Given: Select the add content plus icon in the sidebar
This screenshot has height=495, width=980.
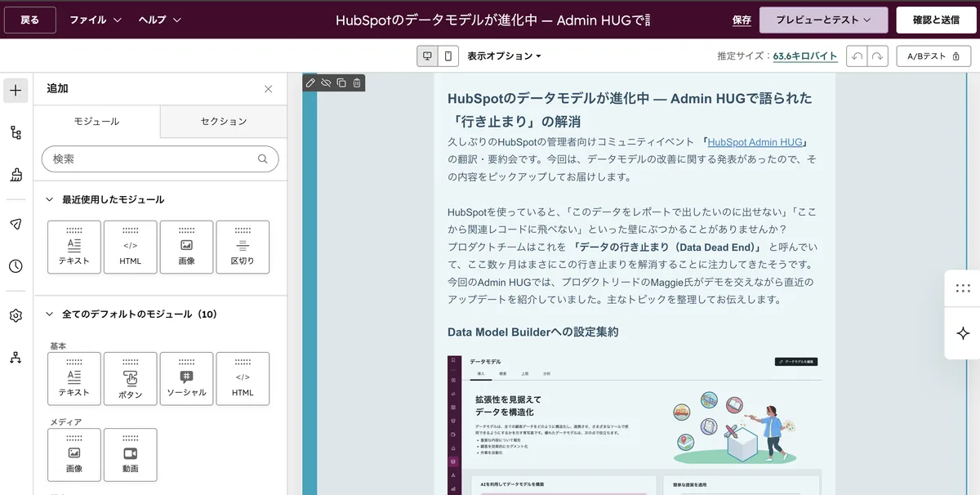Looking at the screenshot, I should click(x=15, y=90).
